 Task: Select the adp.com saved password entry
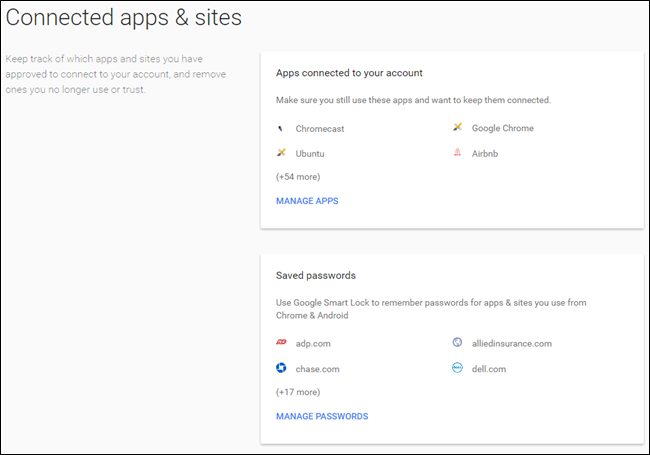[313, 344]
